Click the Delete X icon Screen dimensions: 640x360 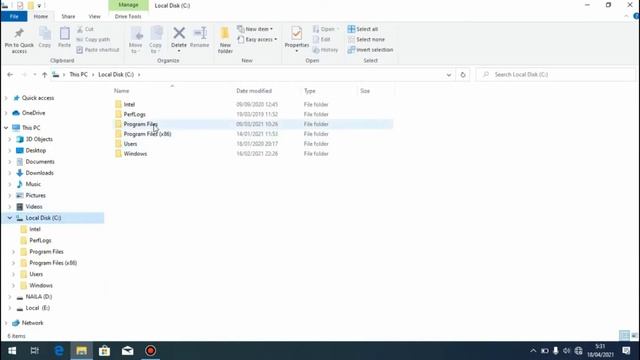click(179, 33)
